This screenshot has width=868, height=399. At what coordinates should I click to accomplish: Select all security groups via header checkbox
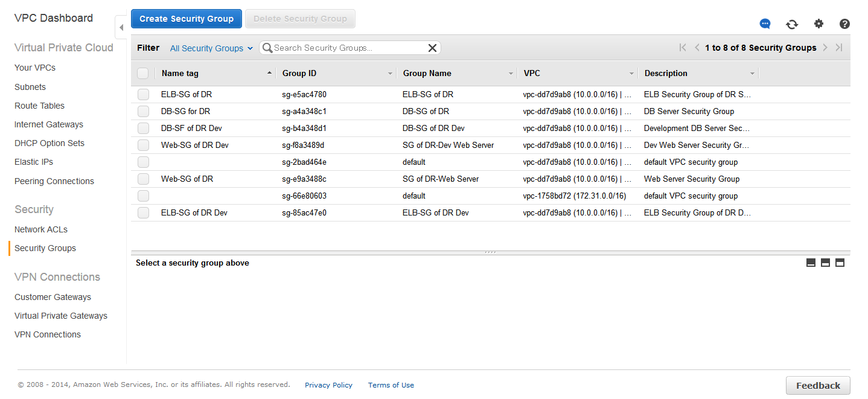(144, 72)
